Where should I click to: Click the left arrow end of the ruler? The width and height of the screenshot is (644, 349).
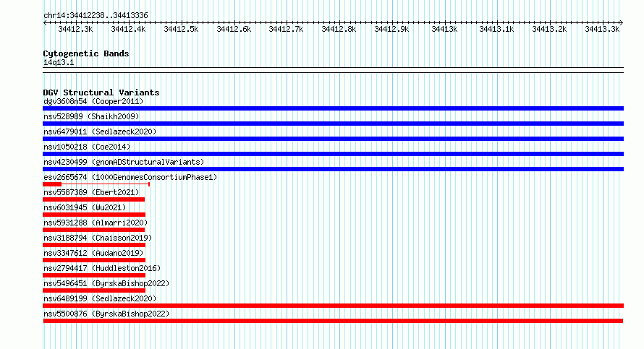pos(45,23)
